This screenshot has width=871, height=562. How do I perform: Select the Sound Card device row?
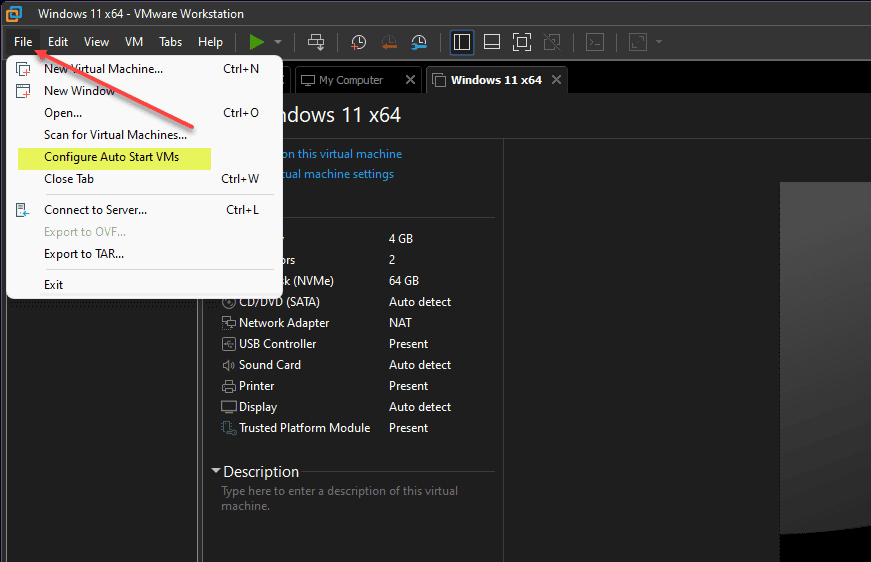pyautogui.click(x=356, y=365)
